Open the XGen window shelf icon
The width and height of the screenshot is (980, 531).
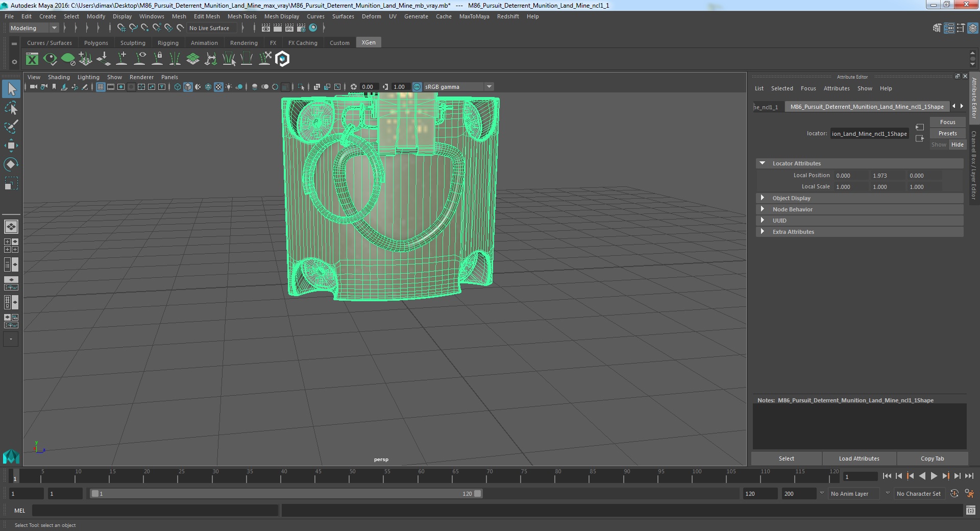(x=32, y=59)
